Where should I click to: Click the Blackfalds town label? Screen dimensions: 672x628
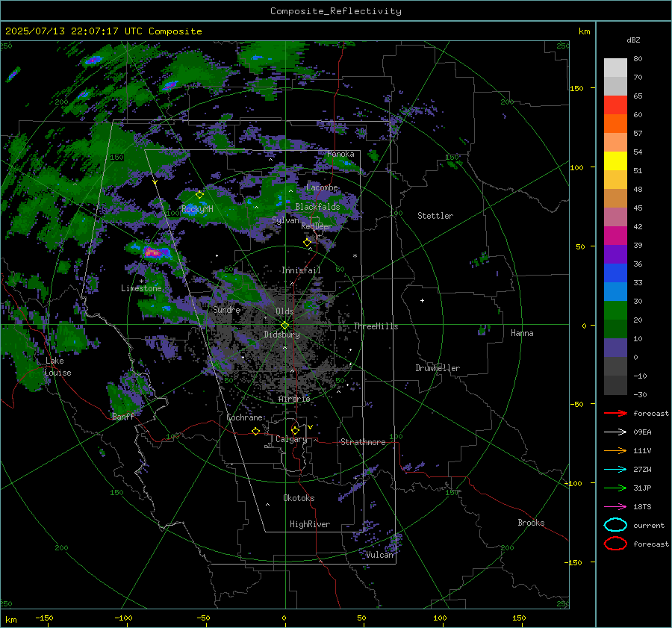317,207
